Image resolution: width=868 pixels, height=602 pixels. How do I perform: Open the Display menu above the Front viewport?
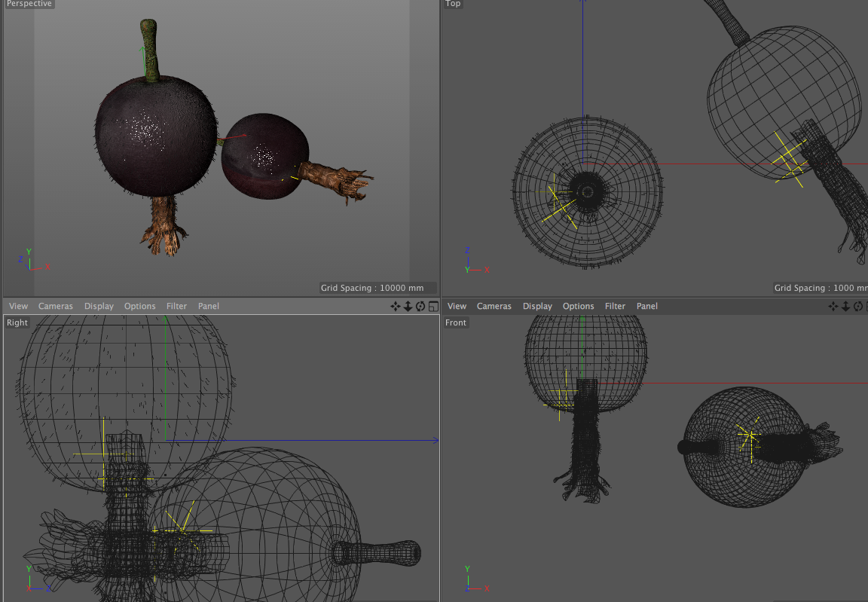click(537, 306)
